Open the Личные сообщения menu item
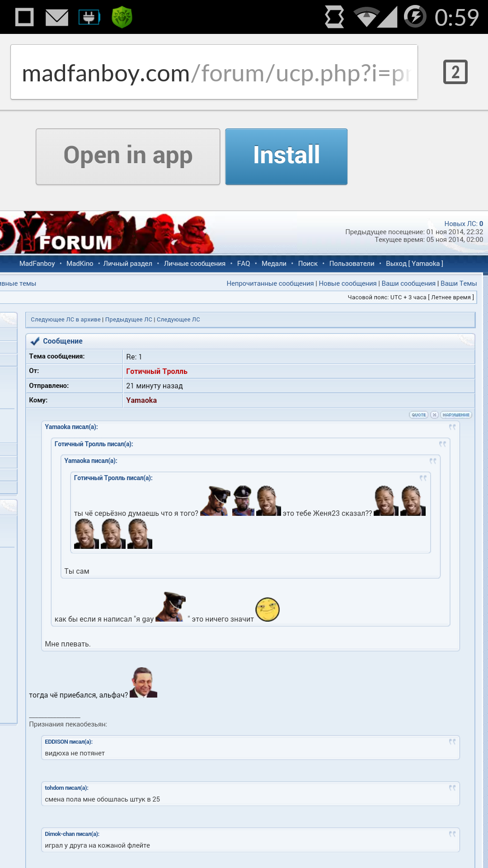 tap(194, 264)
